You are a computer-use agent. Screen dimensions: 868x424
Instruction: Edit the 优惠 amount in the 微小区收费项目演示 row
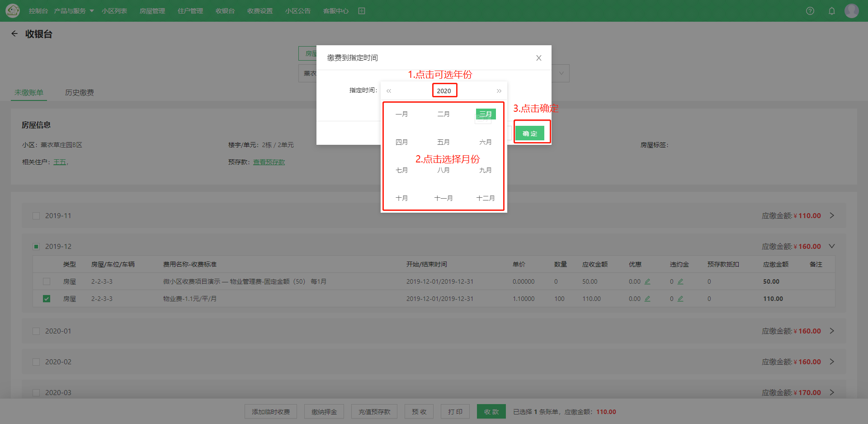tap(647, 281)
